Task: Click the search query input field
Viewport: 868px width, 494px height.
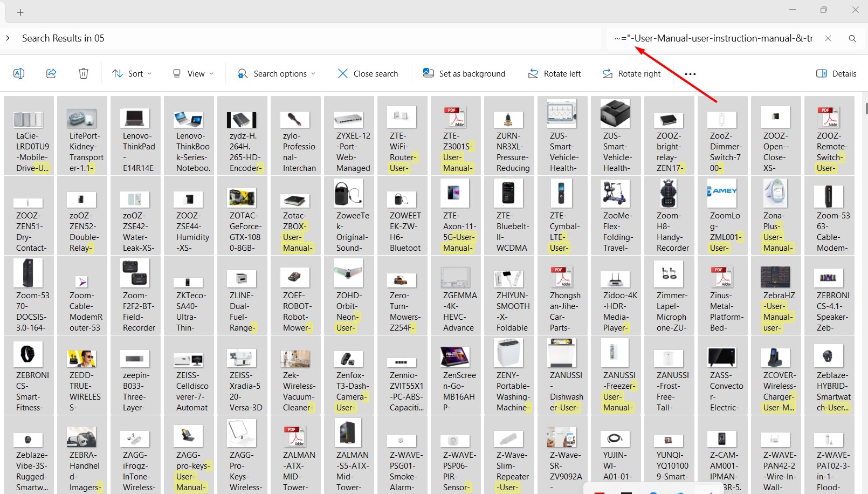Action: coord(713,38)
